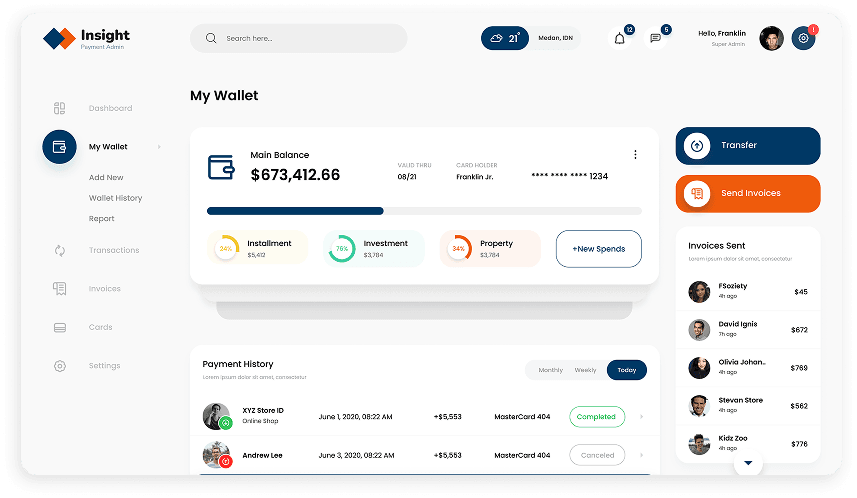
Task: Switch Payment History to Monthly
Action: (x=550, y=370)
